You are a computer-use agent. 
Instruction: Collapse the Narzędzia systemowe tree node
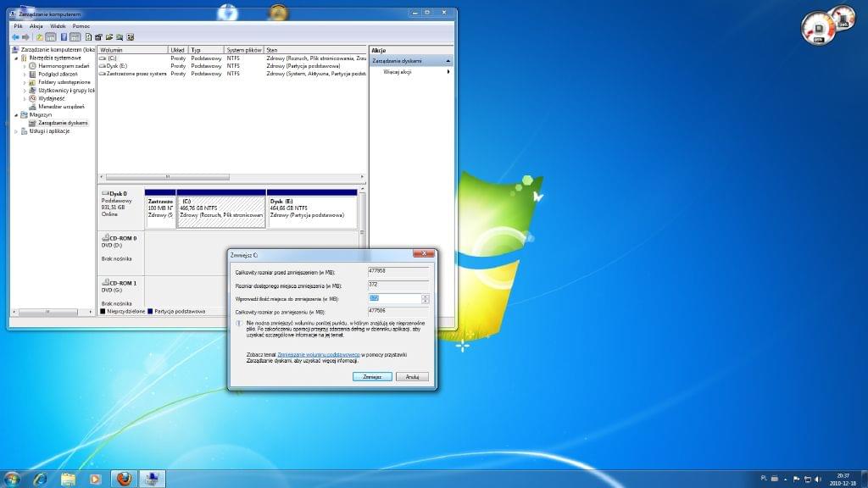pos(16,58)
